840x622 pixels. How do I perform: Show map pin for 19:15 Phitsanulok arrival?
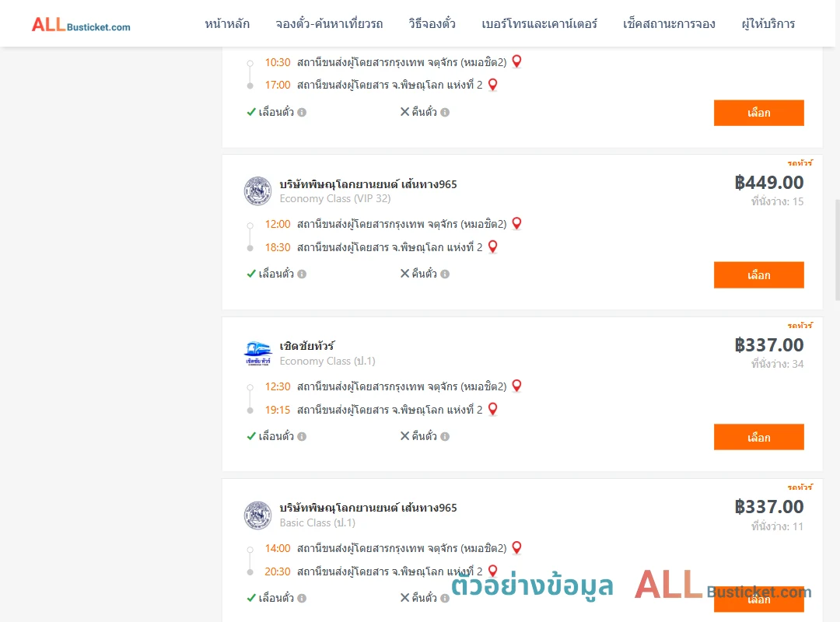pyautogui.click(x=493, y=409)
